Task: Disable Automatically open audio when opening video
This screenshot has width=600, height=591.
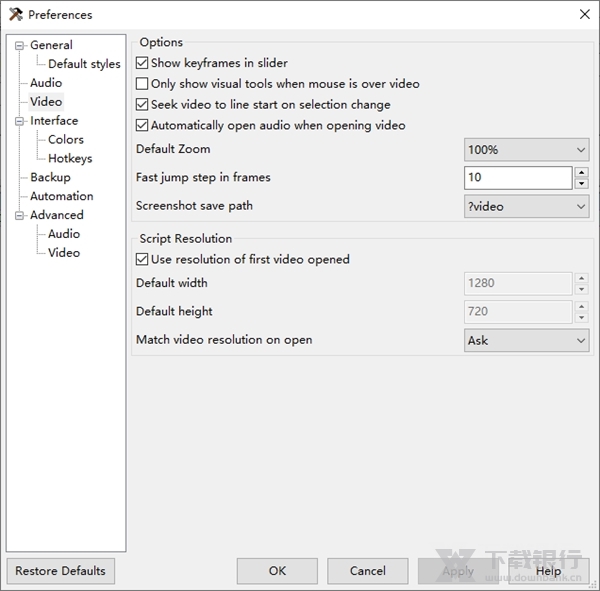Action: (x=142, y=126)
